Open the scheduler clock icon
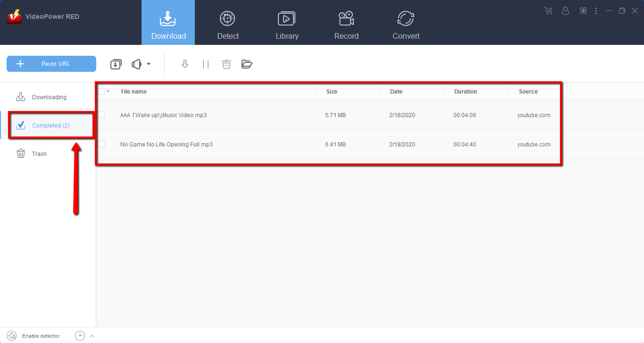 pos(80,336)
